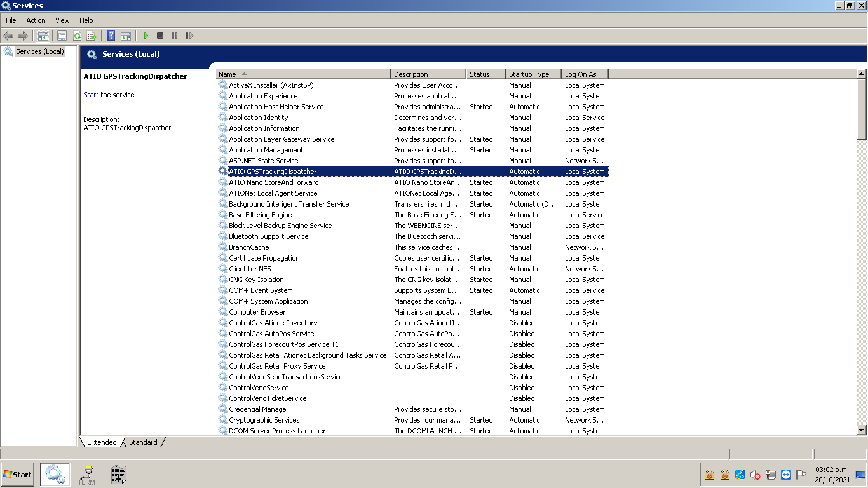Select Services (Local) in the console tree
The width and height of the screenshot is (868, 488).
(39, 51)
